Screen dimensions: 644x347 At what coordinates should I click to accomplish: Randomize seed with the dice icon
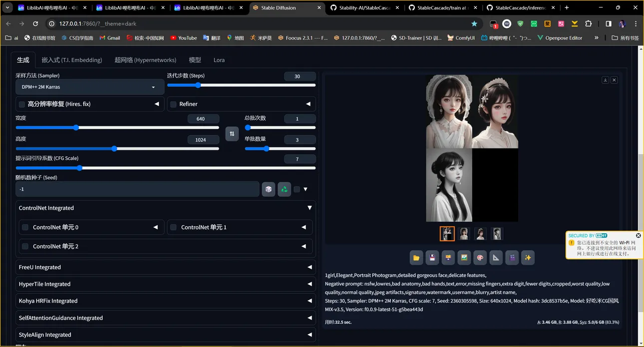coord(269,189)
